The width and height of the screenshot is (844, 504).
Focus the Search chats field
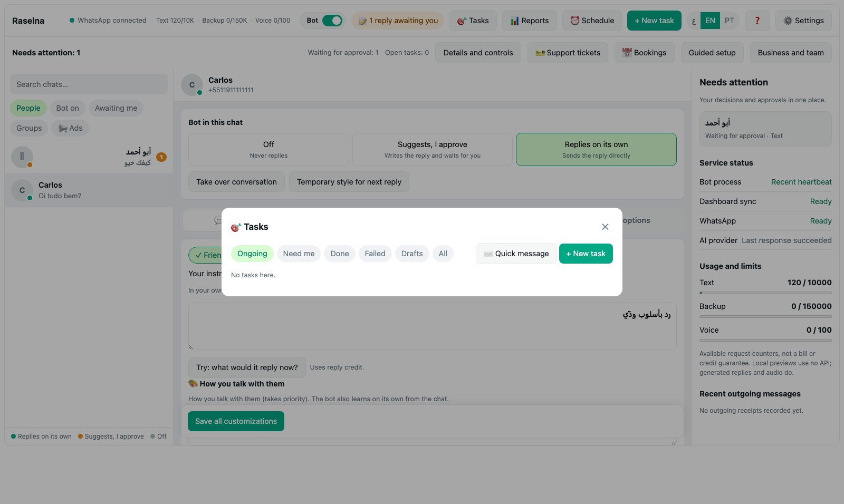89,84
